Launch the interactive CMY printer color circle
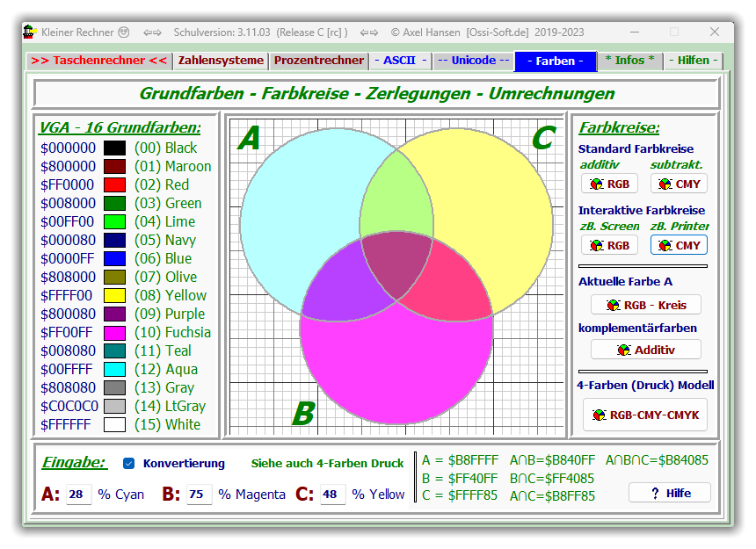Viewport: 756px width, 549px height. click(679, 245)
